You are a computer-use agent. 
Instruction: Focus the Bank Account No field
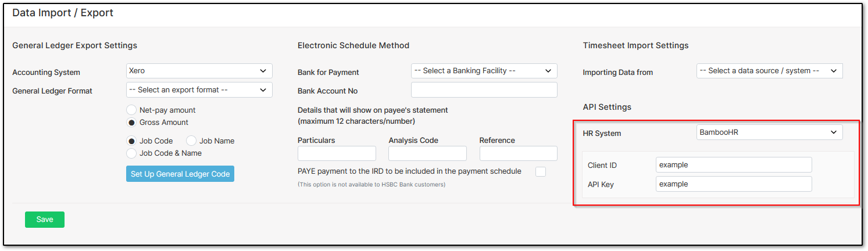coord(484,90)
